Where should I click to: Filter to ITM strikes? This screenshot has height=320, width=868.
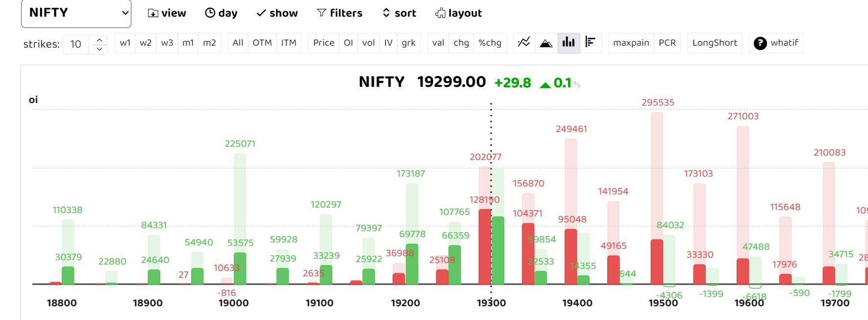289,43
